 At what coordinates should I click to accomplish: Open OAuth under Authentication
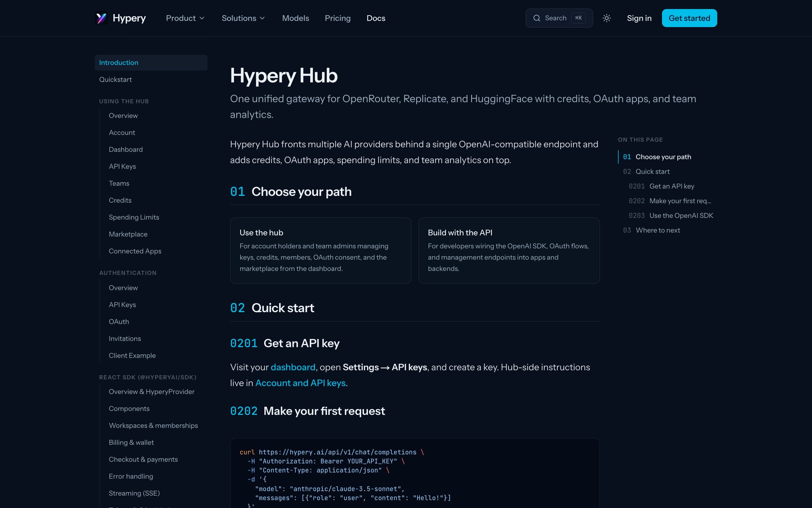point(119,322)
